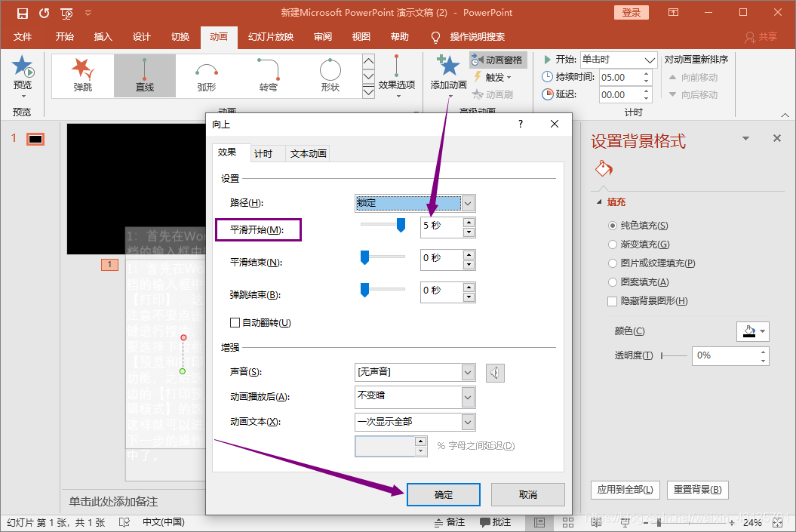Switch to Slide Show (幻灯片放映) tab
This screenshot has width=796, height=532.
[271, 36]
